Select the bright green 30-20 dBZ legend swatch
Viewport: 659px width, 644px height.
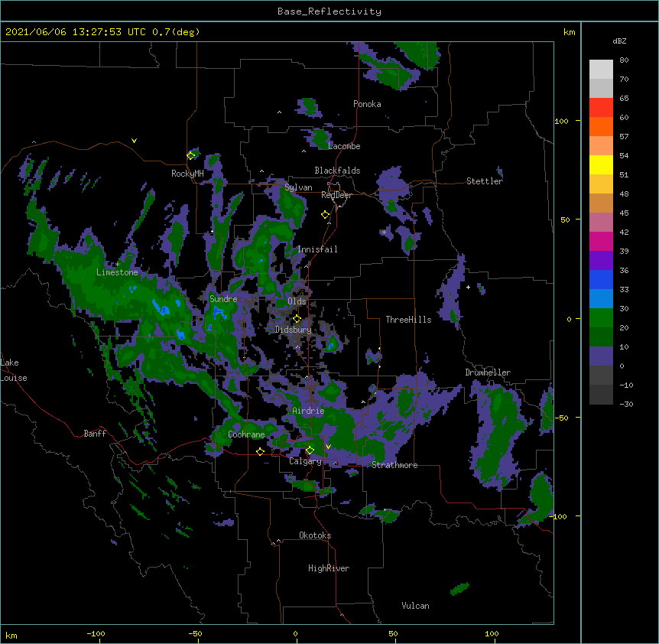601,318
